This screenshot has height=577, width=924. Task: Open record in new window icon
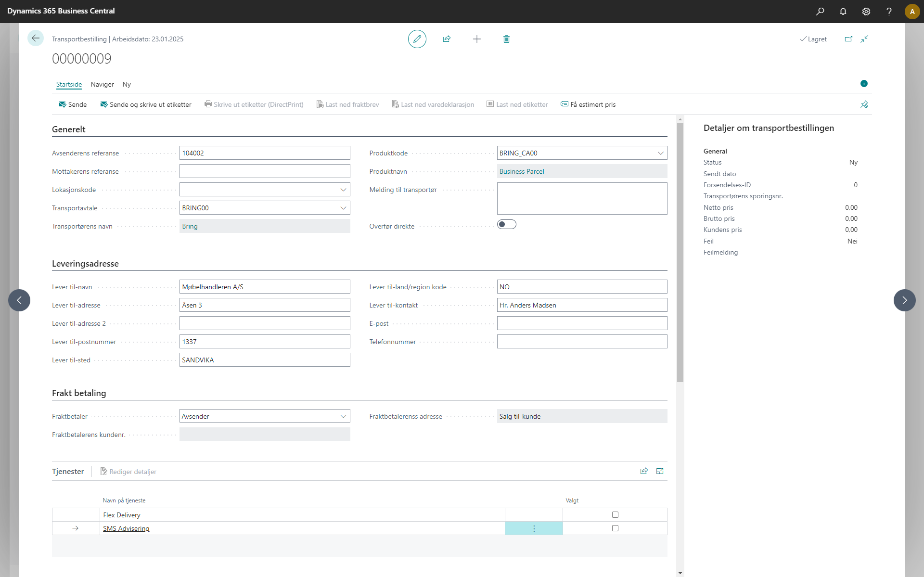[848, 39]
